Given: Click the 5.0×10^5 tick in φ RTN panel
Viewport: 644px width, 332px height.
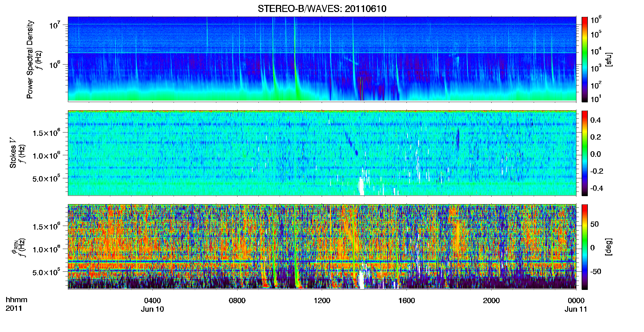Looking at the screenshot, I should [x=47, y=272].
